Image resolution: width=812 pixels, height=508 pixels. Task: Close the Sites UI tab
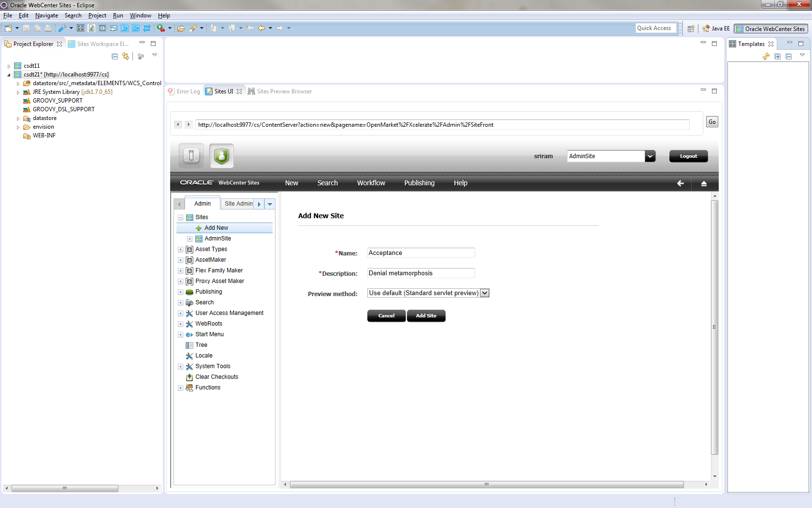tap(239, 91)
